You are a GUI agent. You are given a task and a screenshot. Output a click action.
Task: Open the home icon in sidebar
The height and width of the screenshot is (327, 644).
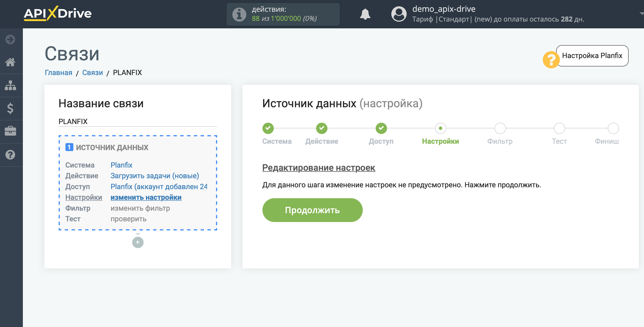pos(10,62)
